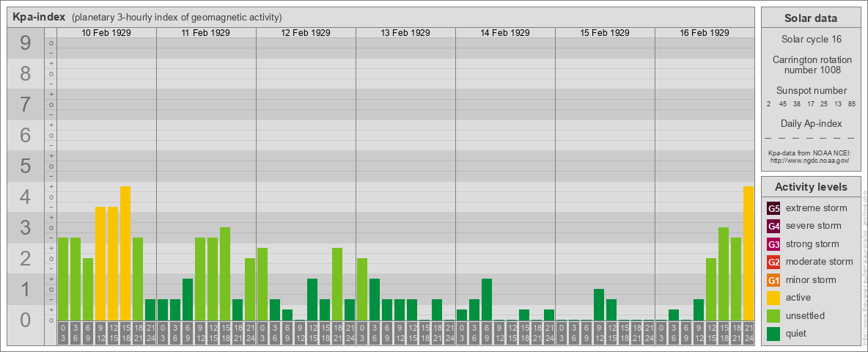Click the 13 Feb 1929 date header
Image resolution: width=868 pixels, height=352 pixels.
(405, 33)
